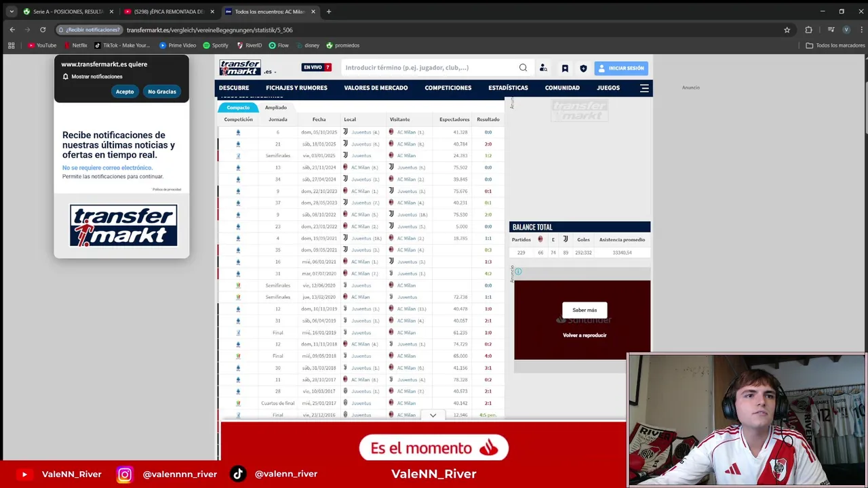Open the hamburger menu icon
This screenshot has width=868, height=488.
644,88
